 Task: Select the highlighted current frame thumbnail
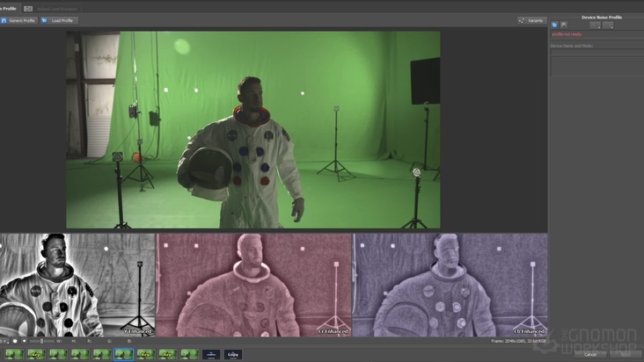click(124, 354)
